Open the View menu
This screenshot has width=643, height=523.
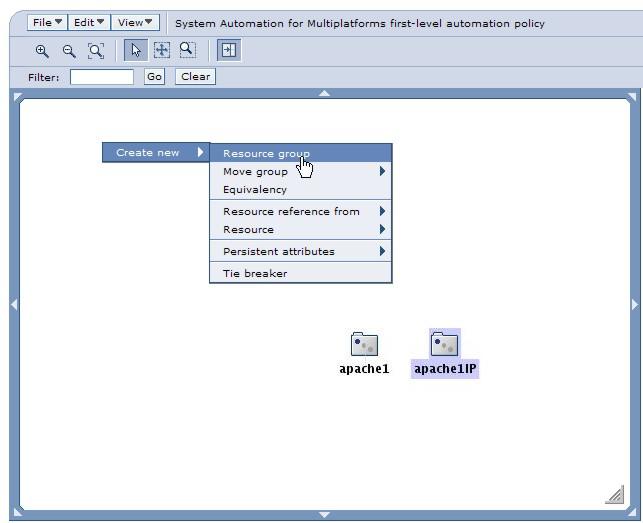pos(135,22)
